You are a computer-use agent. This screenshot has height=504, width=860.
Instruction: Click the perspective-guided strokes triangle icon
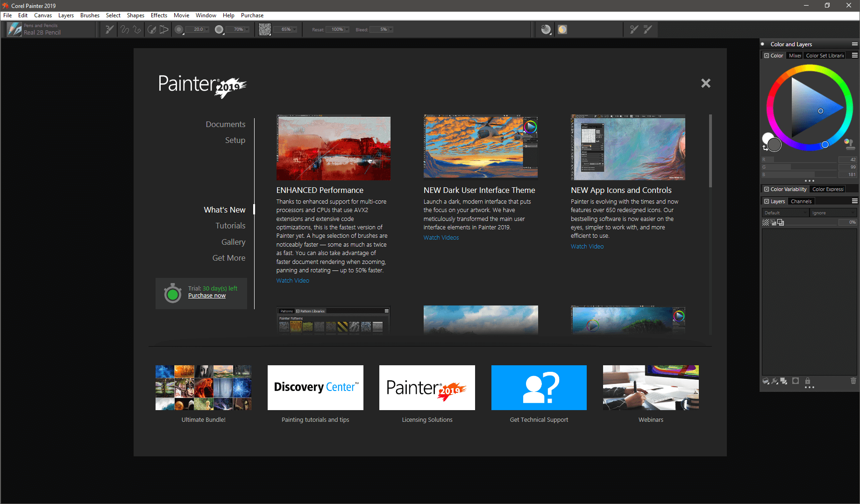point(164,29)
